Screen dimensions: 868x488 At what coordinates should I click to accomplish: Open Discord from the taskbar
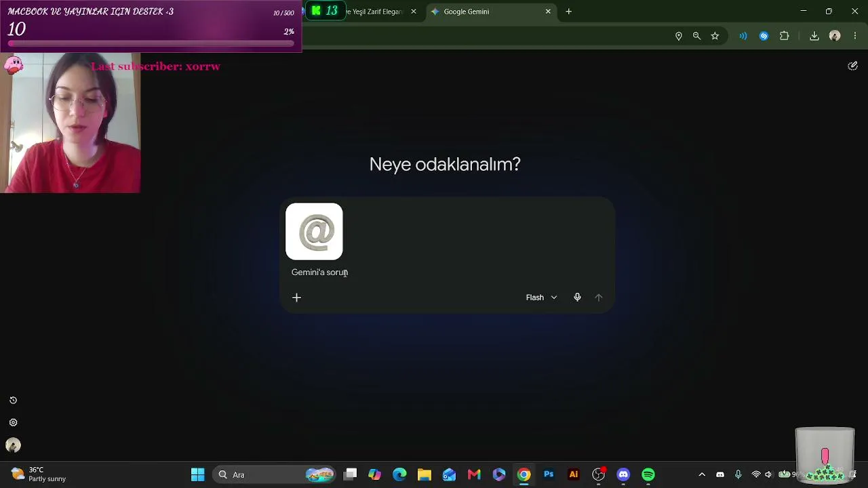coord(623,474)
